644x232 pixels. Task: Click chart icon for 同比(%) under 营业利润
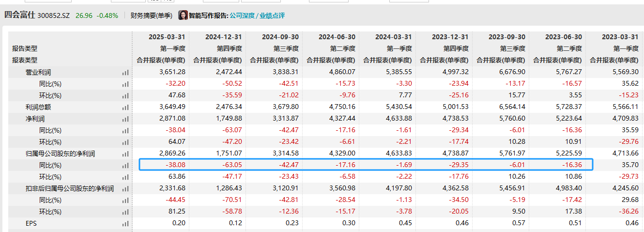(125, 84)
